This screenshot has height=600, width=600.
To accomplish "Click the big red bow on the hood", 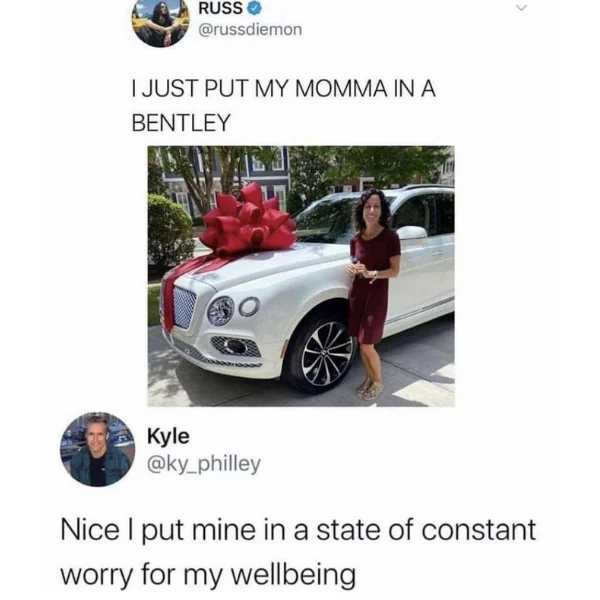I will pos(248,220).
